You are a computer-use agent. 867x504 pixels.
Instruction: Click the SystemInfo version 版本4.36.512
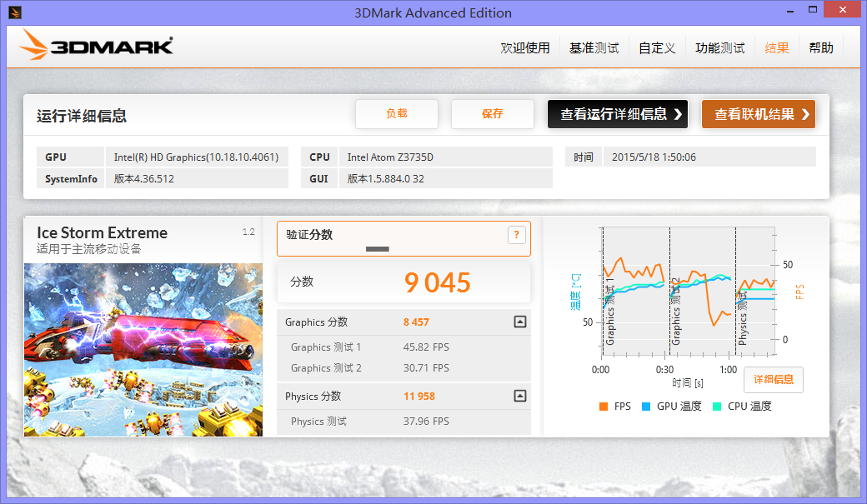143,179
